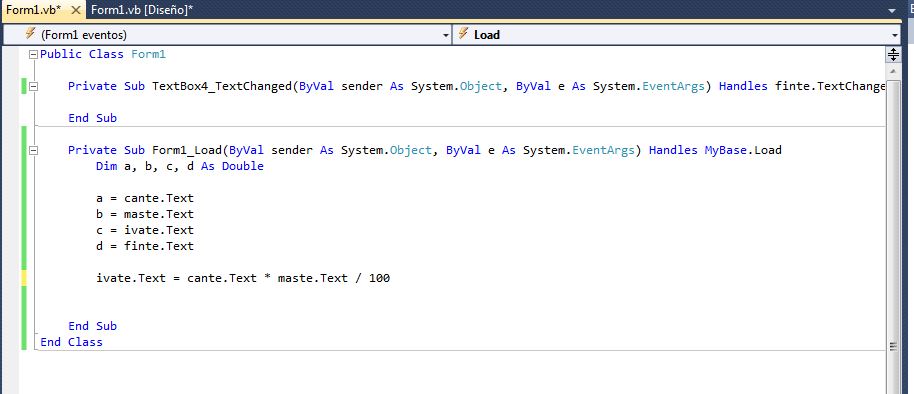
Task: Open the active files list arrow
Action: pyautogui.click(x=892, y=10)
